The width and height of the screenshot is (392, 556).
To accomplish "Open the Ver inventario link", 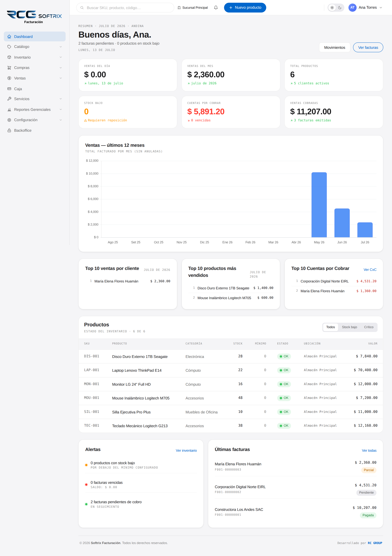I will 186,451.
